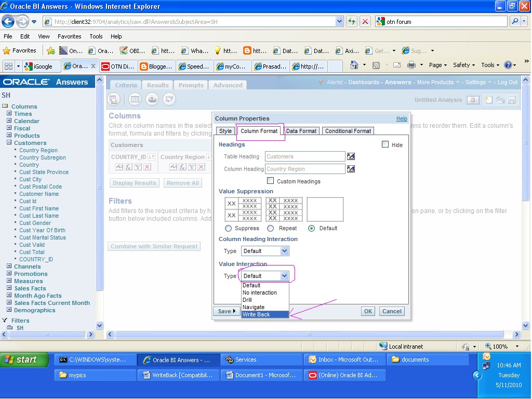
Task: Switch to Services taskbar window
Action: point(261,360)
